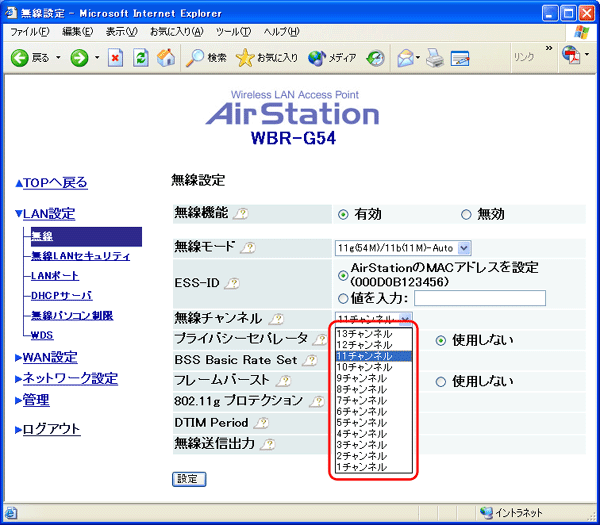
Task: Open the LANポート link
Action: tap(55, 276)
